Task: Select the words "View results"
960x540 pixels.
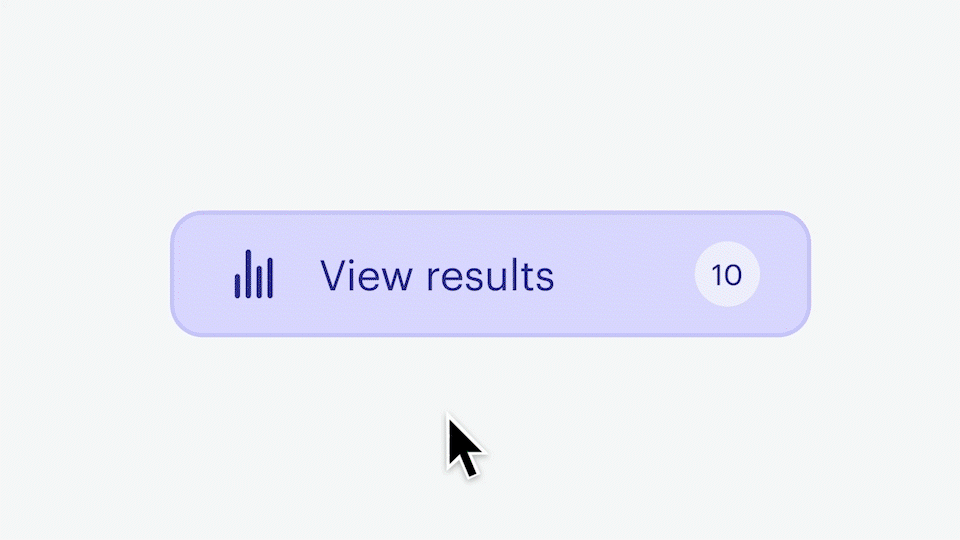Action: [437, 275]
